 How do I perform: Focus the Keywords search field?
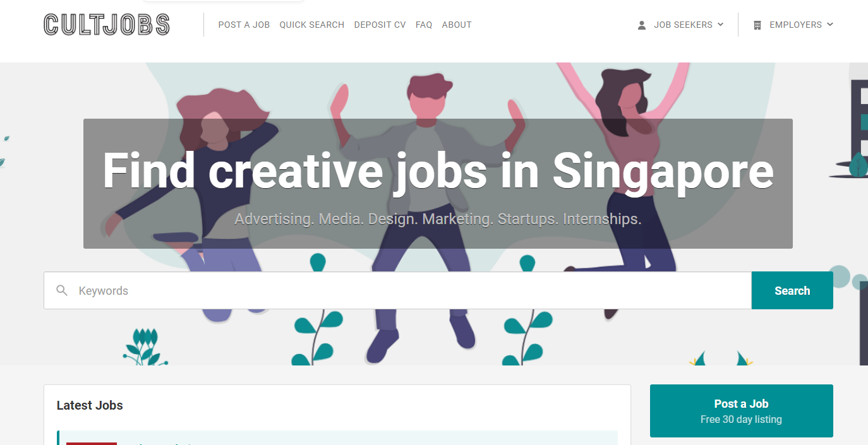pos(397,290)
